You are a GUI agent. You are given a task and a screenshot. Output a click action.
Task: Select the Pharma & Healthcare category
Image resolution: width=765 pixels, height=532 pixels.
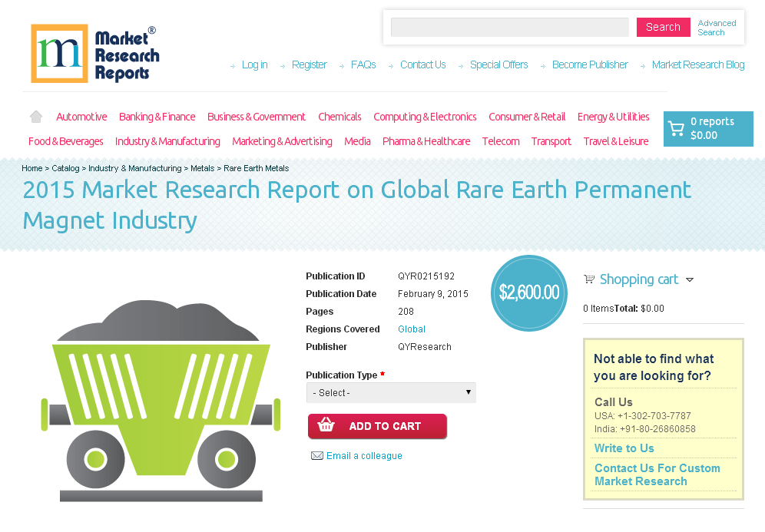(426, 141)
